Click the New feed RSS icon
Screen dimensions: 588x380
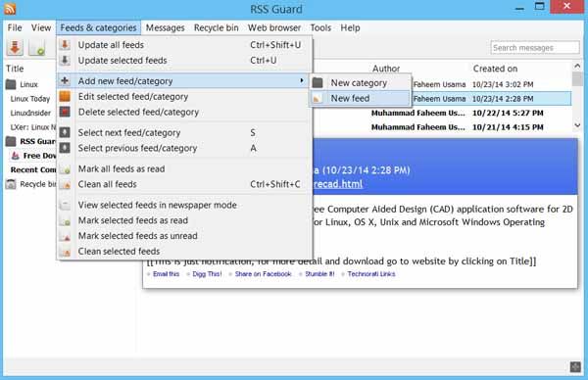pyautogui.click(x=318, y=99)
